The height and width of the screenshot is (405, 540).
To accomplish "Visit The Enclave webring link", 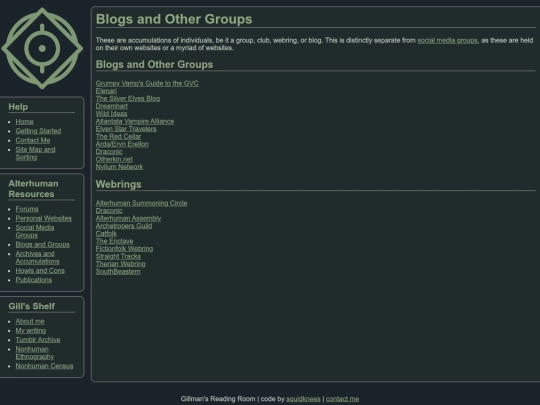I will coord(114,241).
